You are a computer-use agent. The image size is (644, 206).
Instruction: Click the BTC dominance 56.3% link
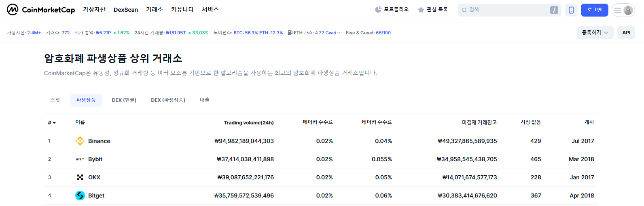coord(246,33)
